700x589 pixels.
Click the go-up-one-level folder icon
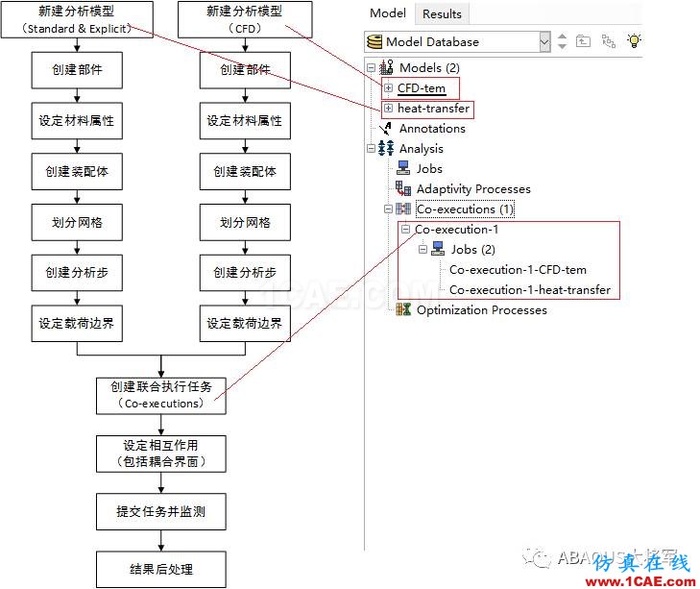coord(583,41)
